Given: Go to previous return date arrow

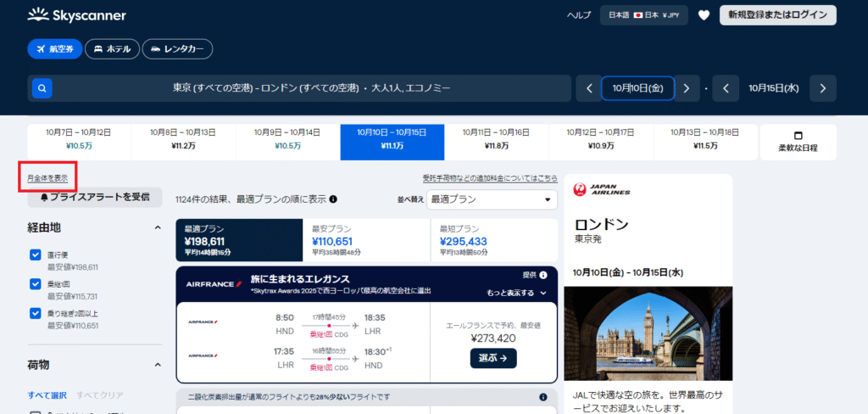Looking at the screenshot, I should [726, 88].
